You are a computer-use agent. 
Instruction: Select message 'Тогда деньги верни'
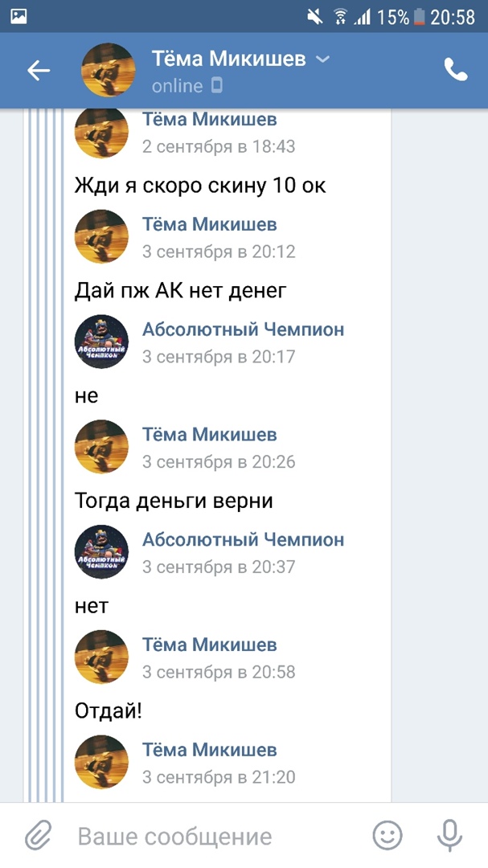point(174,501)
